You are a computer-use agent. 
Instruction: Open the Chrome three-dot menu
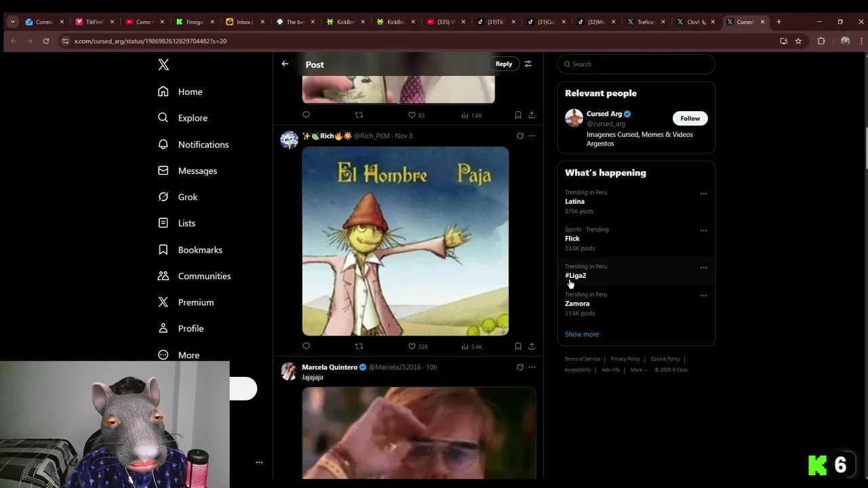coord(862,41)
